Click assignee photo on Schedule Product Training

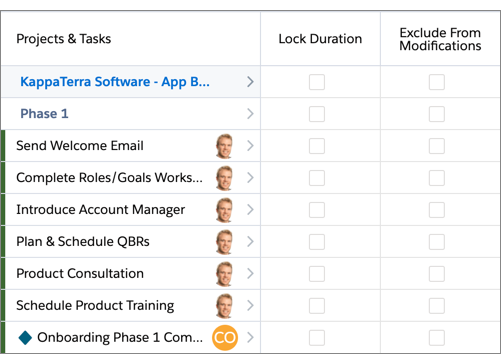[x=224, y=306]
